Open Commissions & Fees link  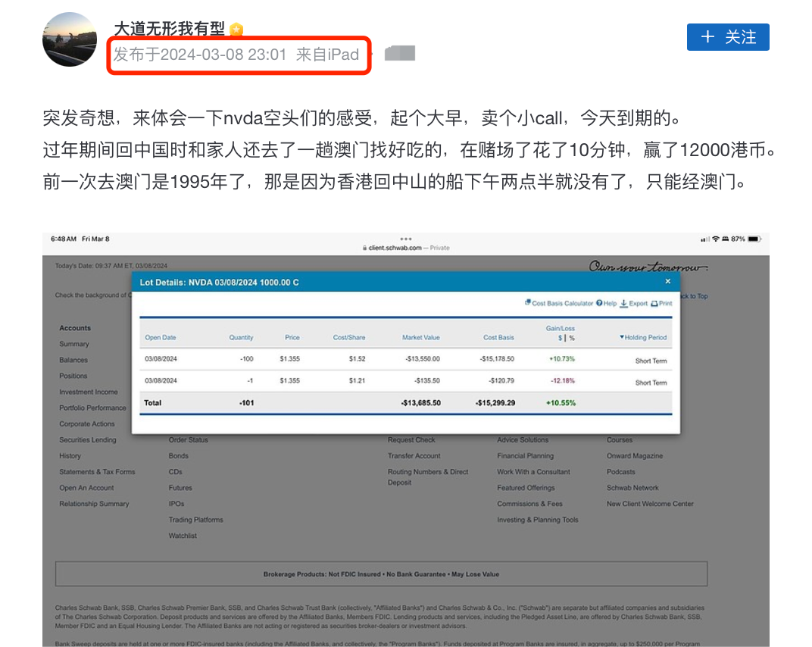click(x=529, y=504)
